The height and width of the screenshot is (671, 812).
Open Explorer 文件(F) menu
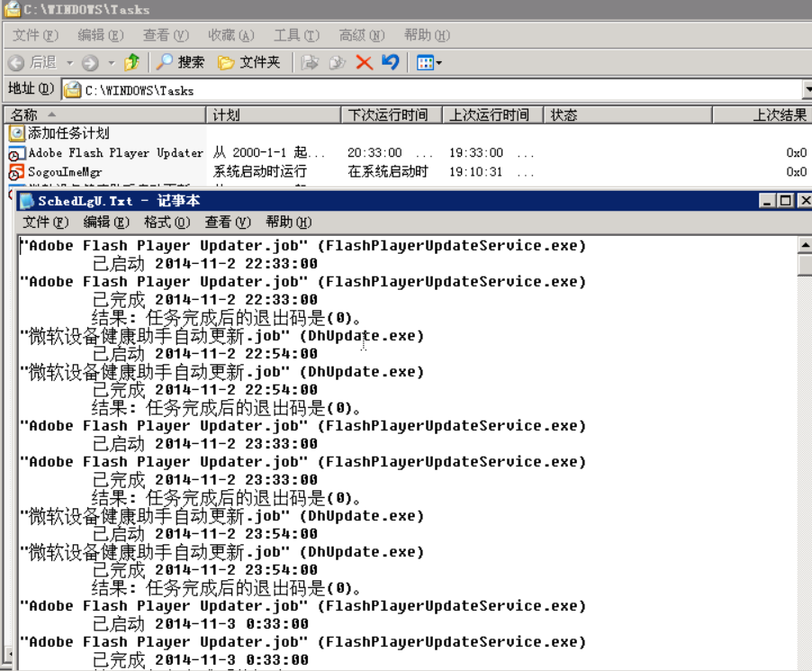(x=35, y=35)
